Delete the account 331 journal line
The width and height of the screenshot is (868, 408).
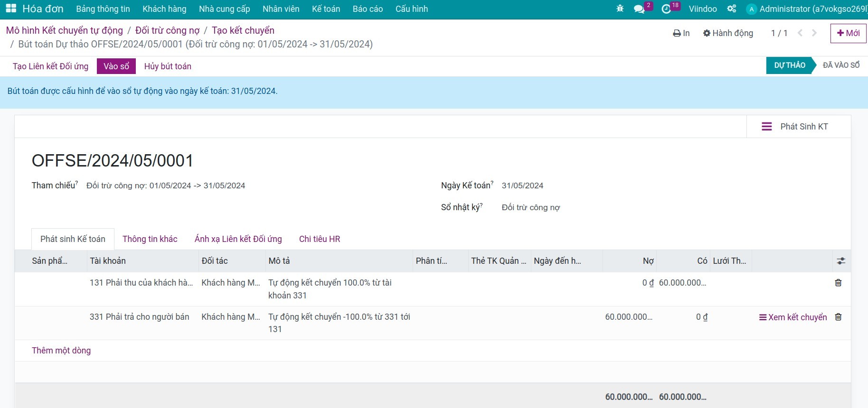(x=838, y=317)
